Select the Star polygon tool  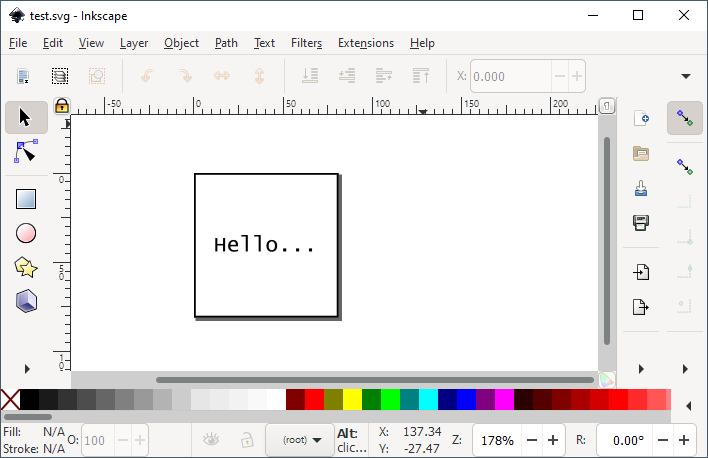point(26,267)
